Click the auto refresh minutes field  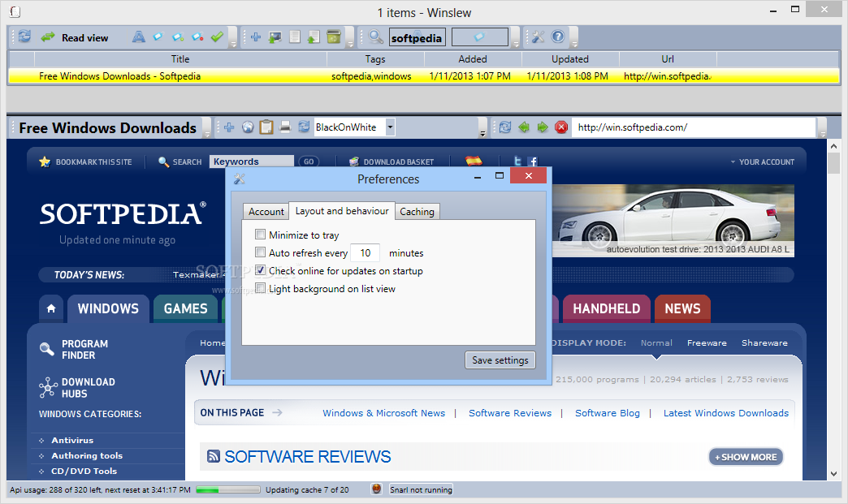tap(365, 252)
